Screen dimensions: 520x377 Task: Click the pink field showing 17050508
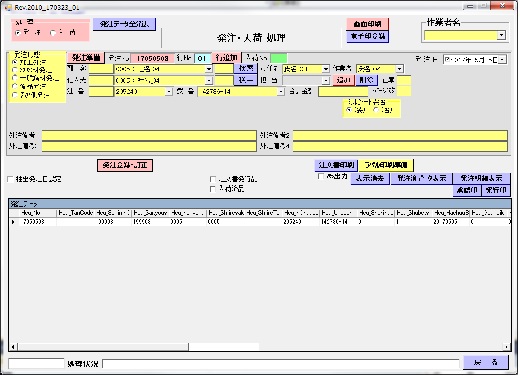tap(152, 58)
